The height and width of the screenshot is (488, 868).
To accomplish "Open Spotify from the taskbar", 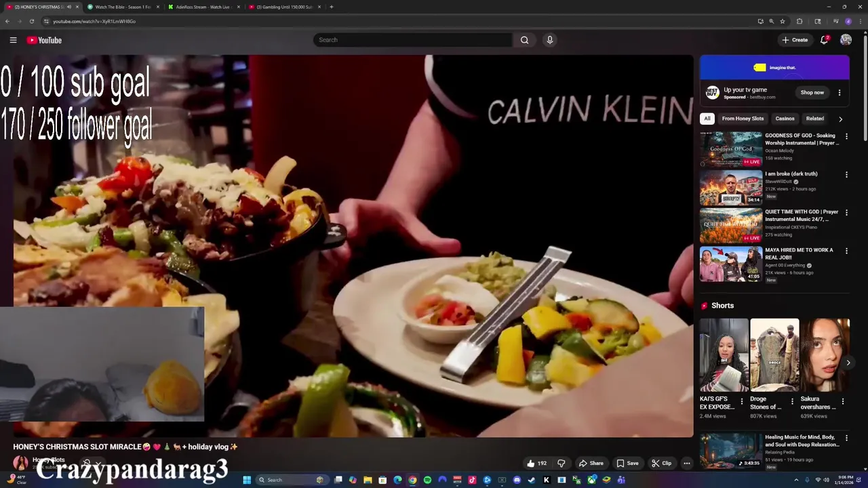I will click(x=427, y=480).
